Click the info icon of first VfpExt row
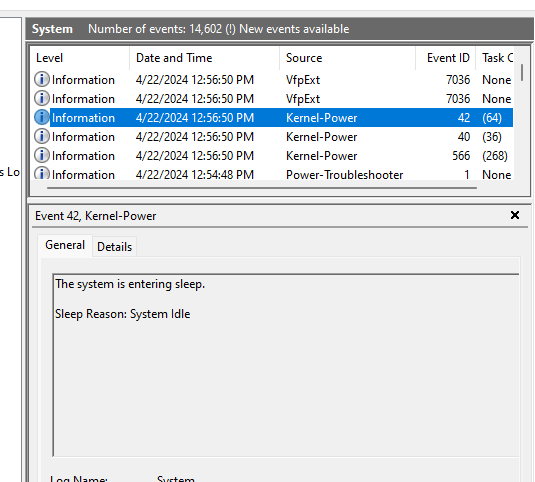Viewport: 535px width, 482px height. 42,79
